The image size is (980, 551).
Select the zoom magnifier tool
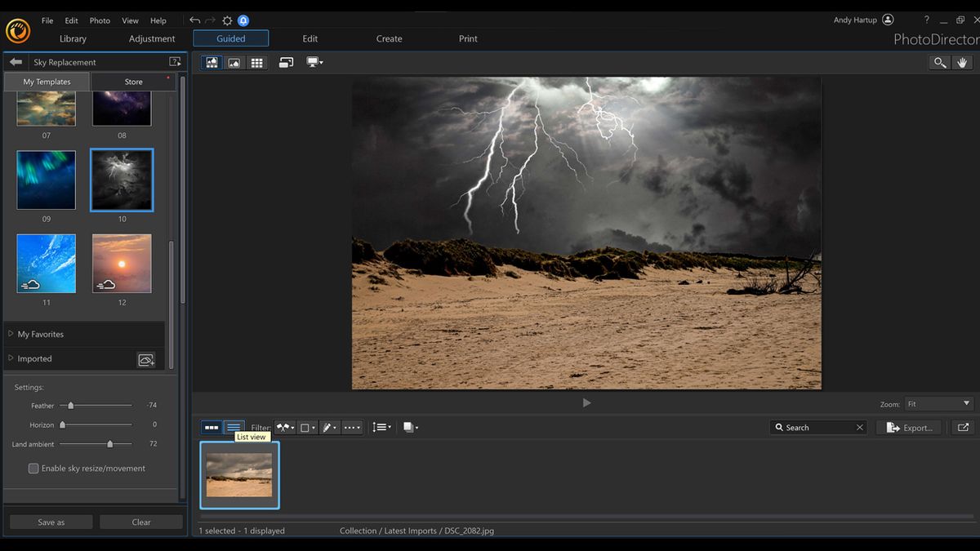pyautogui.click(x=939, y=62)
